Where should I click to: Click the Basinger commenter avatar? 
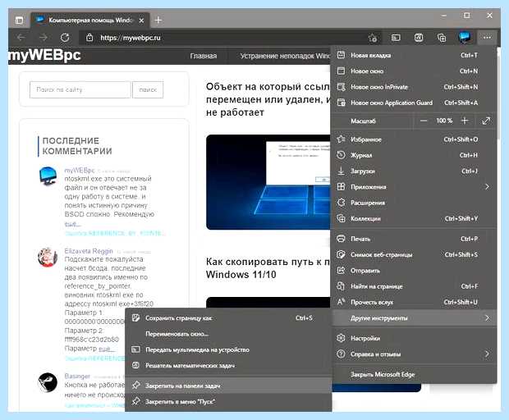[x=48, y=382]
